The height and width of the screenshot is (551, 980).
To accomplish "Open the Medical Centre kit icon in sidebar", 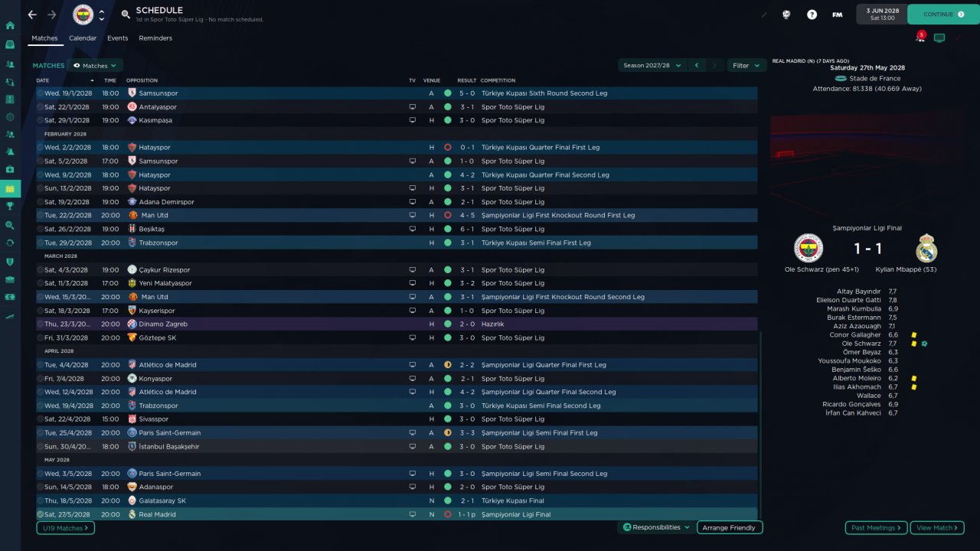I will click(x=10, y=169).
